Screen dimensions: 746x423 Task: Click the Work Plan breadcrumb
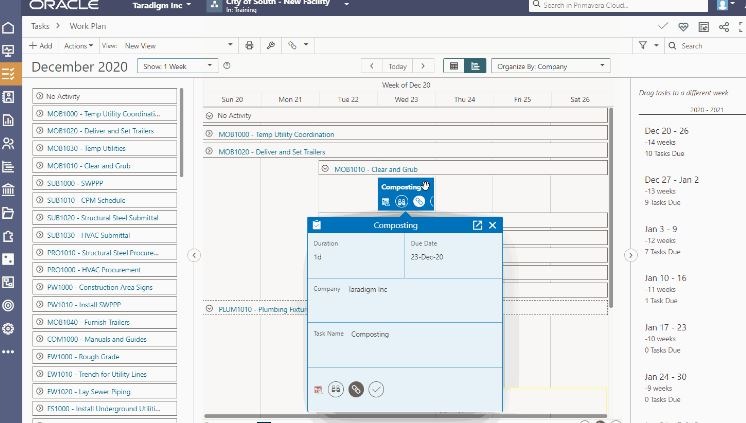88,26
